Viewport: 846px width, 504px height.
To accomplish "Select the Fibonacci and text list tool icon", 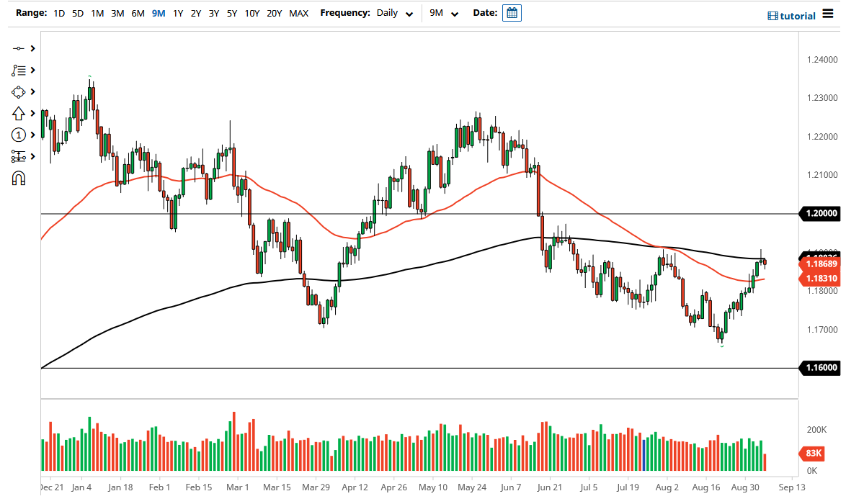I will [18, 70].
